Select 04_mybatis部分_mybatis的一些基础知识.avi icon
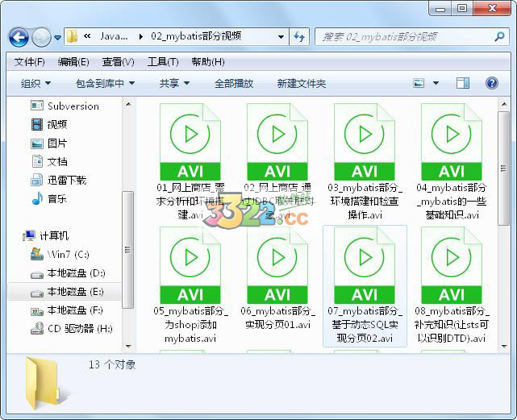 pyautogui.click(x=452, y=142)
